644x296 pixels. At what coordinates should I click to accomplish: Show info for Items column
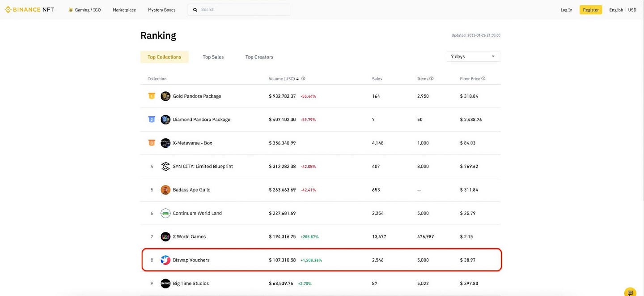(x=432, y=79)
